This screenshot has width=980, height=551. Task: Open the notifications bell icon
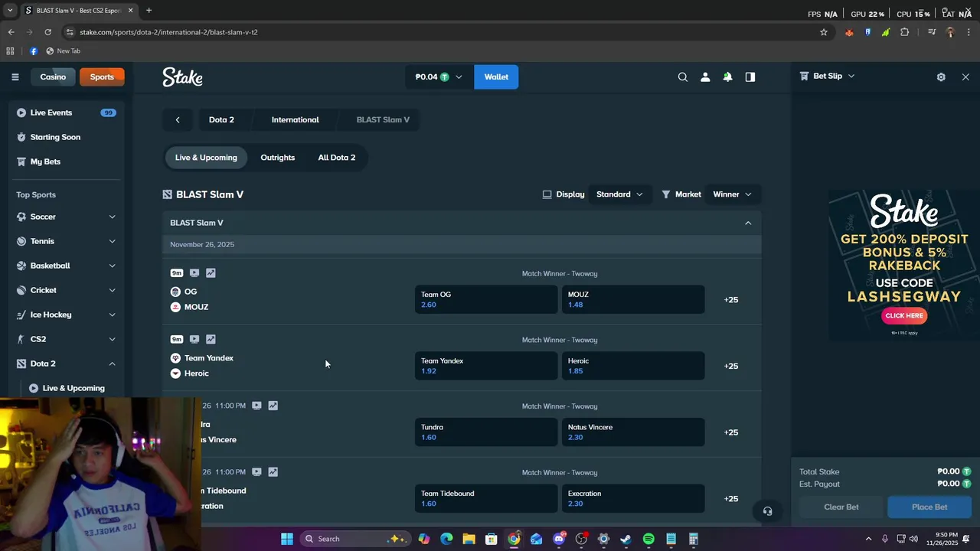pyautogui.click(x=727, y=77)
